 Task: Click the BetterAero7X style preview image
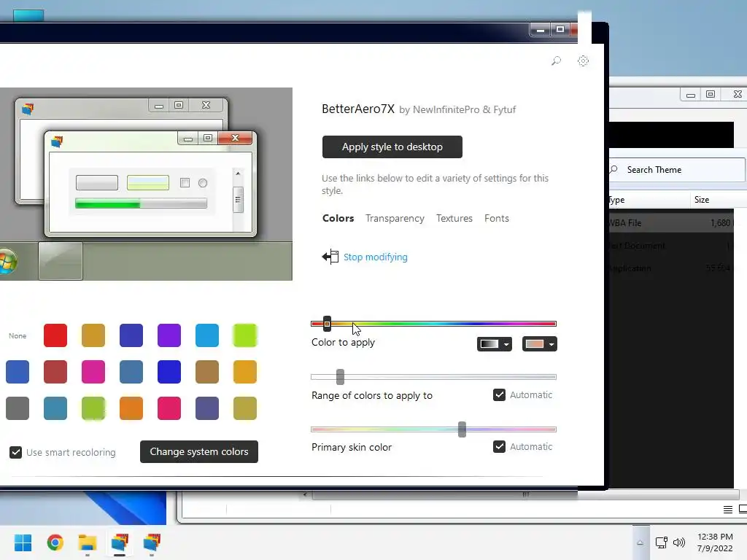146,184
